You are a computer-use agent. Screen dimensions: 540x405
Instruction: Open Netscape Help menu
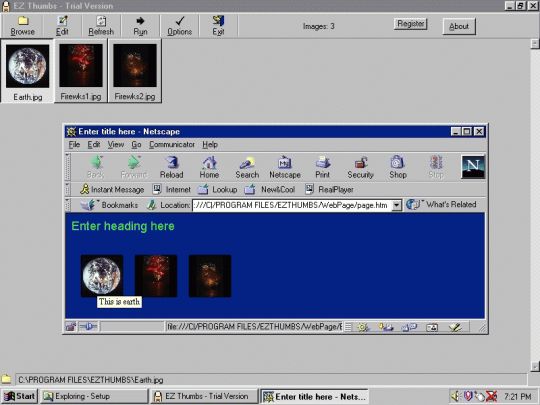[210, 145]
